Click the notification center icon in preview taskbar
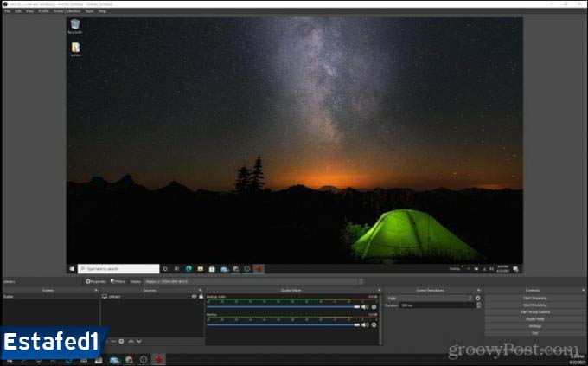Viewport: 588px width, 366px height. 515,269
